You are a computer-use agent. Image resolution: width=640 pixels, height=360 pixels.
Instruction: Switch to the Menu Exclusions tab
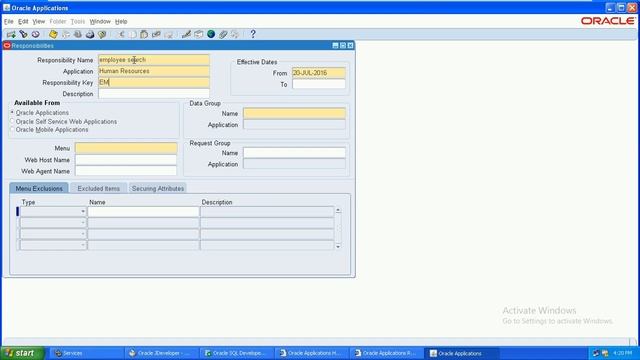[39, 188]
